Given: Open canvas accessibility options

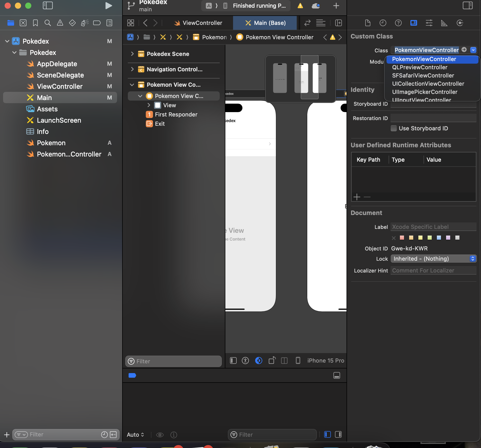Looking at the screenshot, I should 245,361.
